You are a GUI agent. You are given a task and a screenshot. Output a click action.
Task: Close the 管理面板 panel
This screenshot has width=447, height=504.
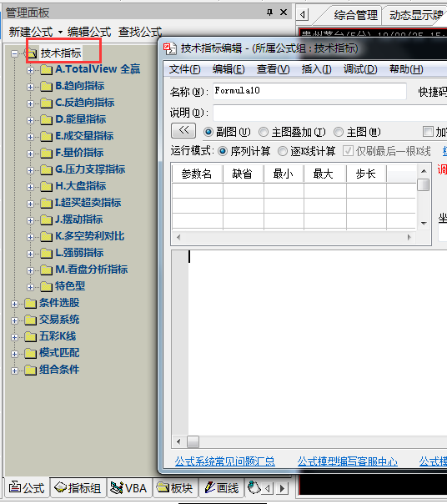(284, 13)
